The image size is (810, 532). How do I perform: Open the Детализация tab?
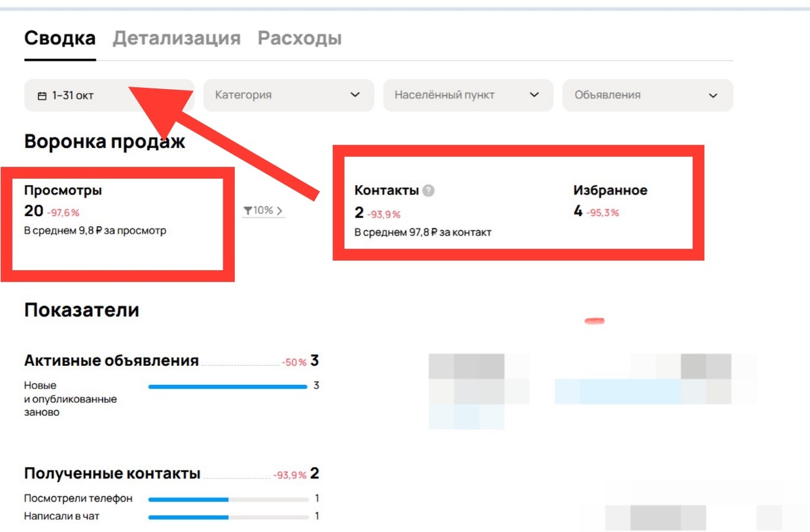point(176,38)
